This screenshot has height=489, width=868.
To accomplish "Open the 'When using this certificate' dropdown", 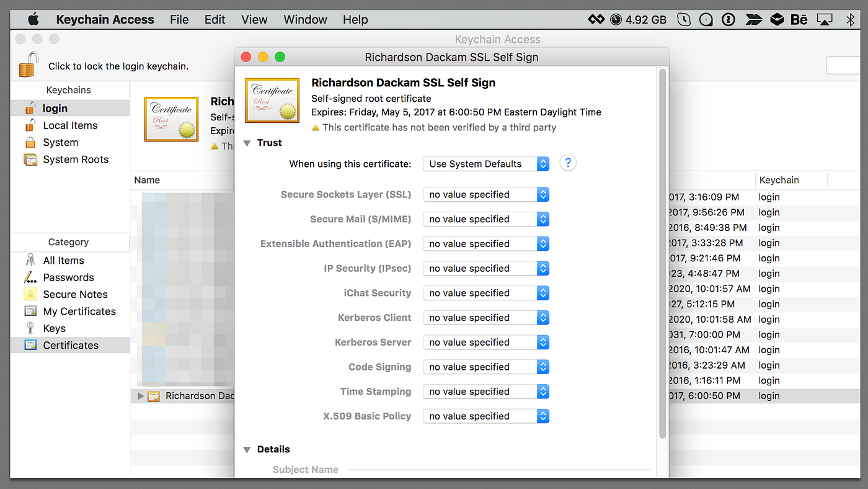I will point(486,164).
